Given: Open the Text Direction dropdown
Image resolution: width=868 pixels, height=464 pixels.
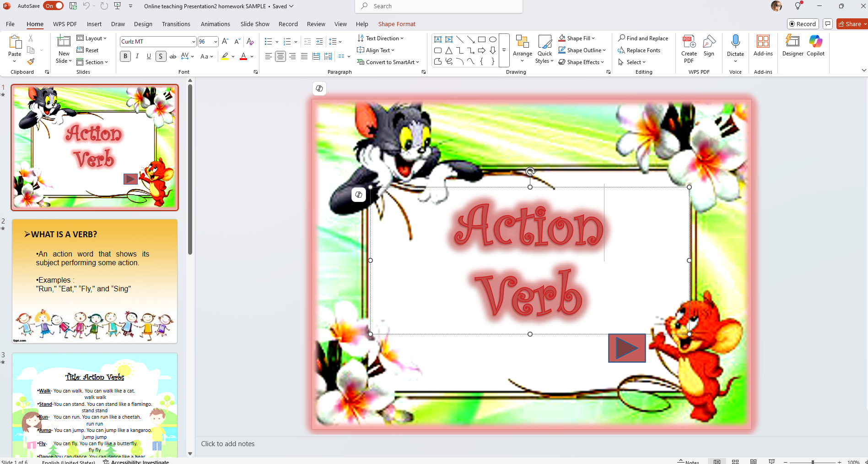Looking at the screenshot, I should [x=380, y=38].
